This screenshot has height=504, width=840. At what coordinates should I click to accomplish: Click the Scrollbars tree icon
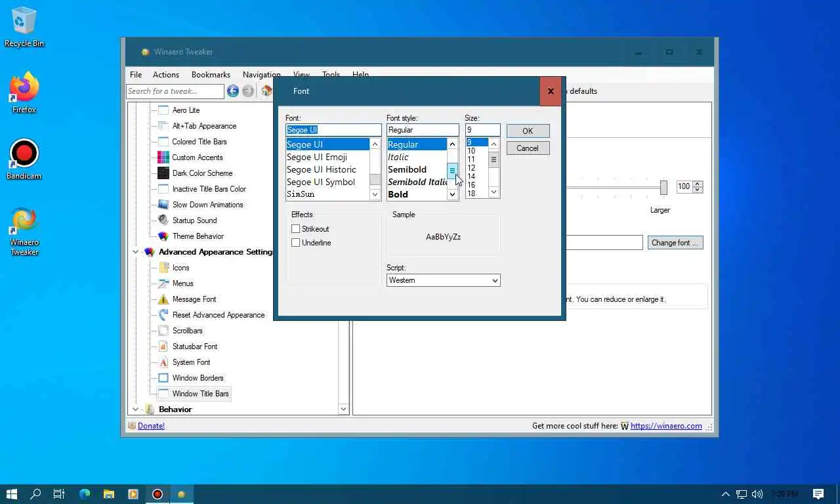pyautogui.click(x=163, y=331)
